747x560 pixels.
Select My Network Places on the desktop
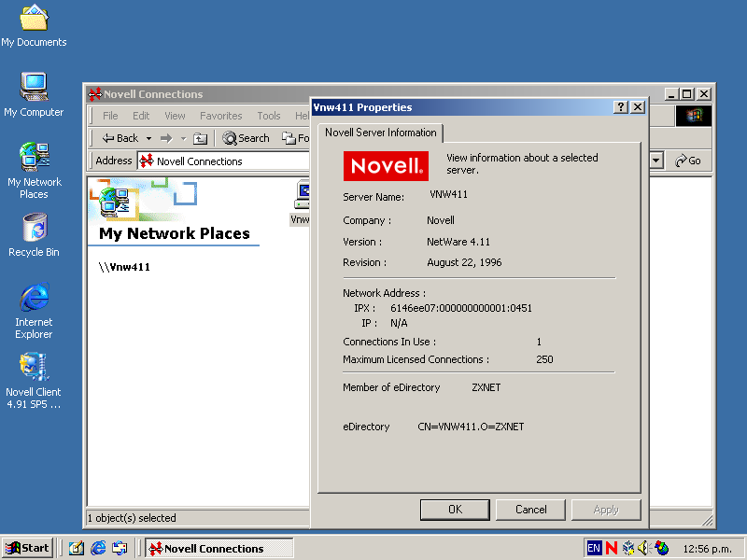[x=34, y=170]
